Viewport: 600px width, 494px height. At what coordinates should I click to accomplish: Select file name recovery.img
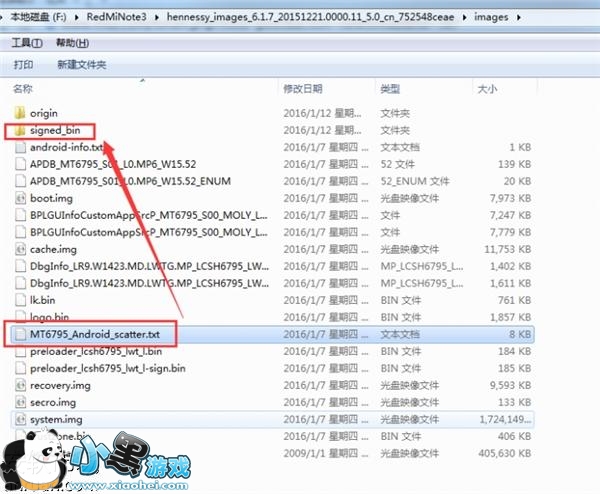click(60, 385)
